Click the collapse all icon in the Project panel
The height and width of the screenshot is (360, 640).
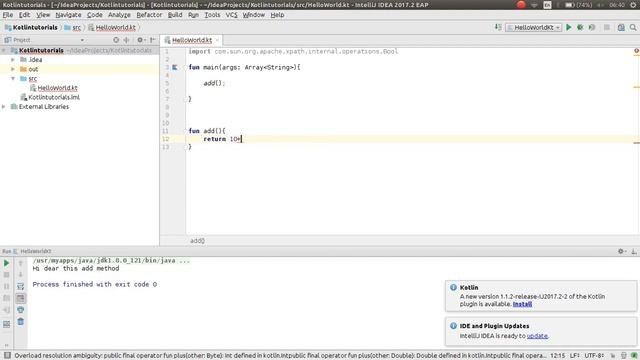tap(127, 40)
